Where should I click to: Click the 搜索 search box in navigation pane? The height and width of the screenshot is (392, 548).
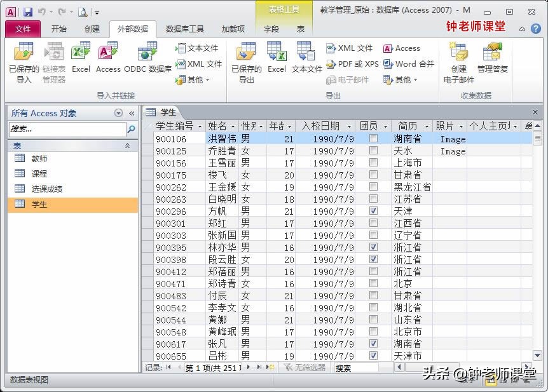click(x=60, y=130)
